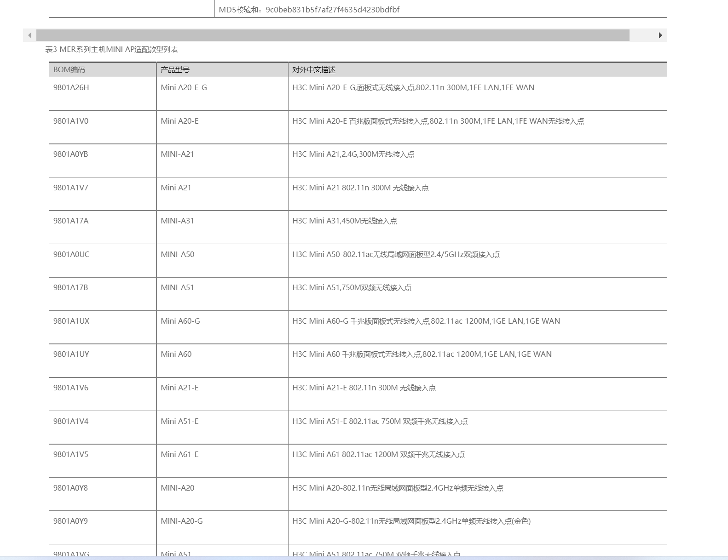Select BOM code 9801A1V6
Viewport: 728px width, 560px height.
click(71, 388)
